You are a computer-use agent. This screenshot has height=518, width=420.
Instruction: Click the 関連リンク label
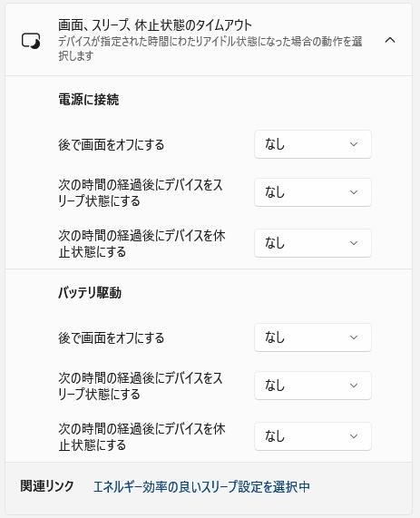(47, 486)
